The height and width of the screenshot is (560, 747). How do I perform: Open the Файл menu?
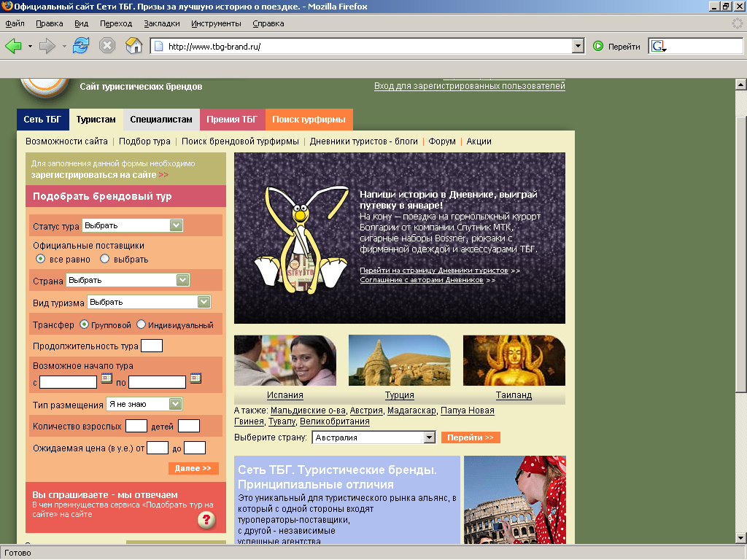pos(15,23)
